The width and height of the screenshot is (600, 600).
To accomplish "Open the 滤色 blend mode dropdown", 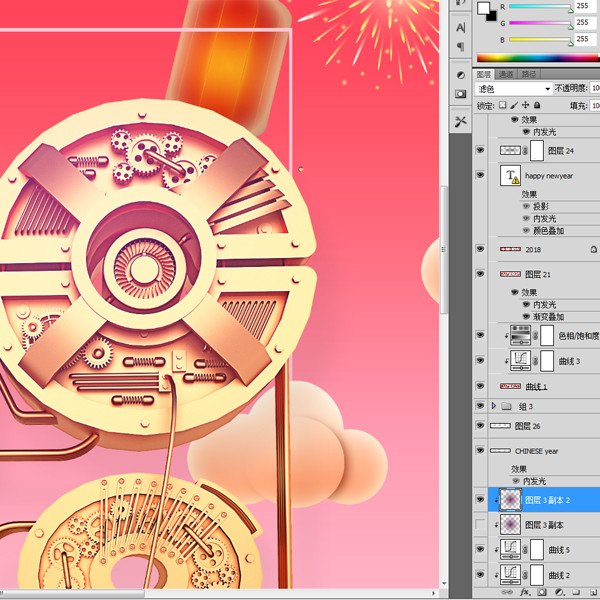I will tap(514, 89).
